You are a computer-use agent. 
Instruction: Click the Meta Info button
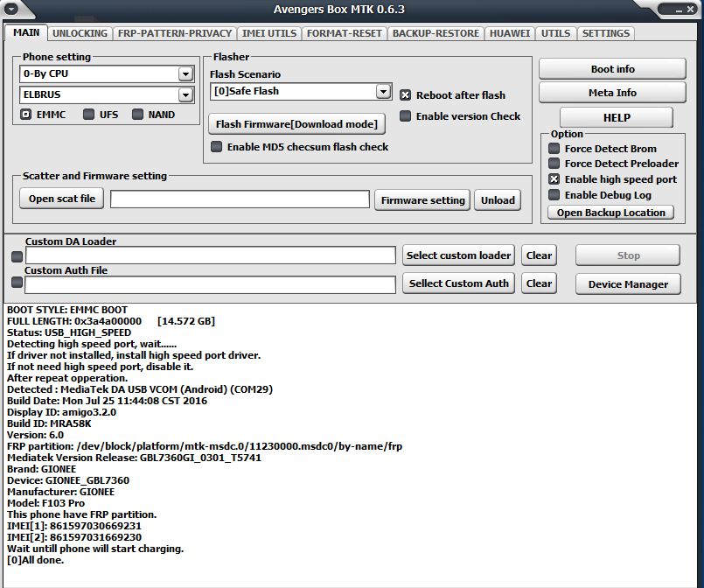coord(612,93)
